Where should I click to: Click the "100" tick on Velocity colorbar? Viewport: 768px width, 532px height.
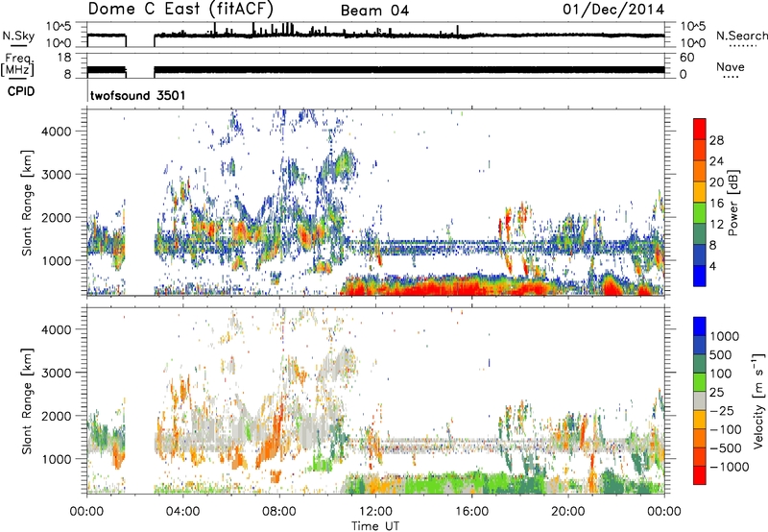click(x=721, y=374)
